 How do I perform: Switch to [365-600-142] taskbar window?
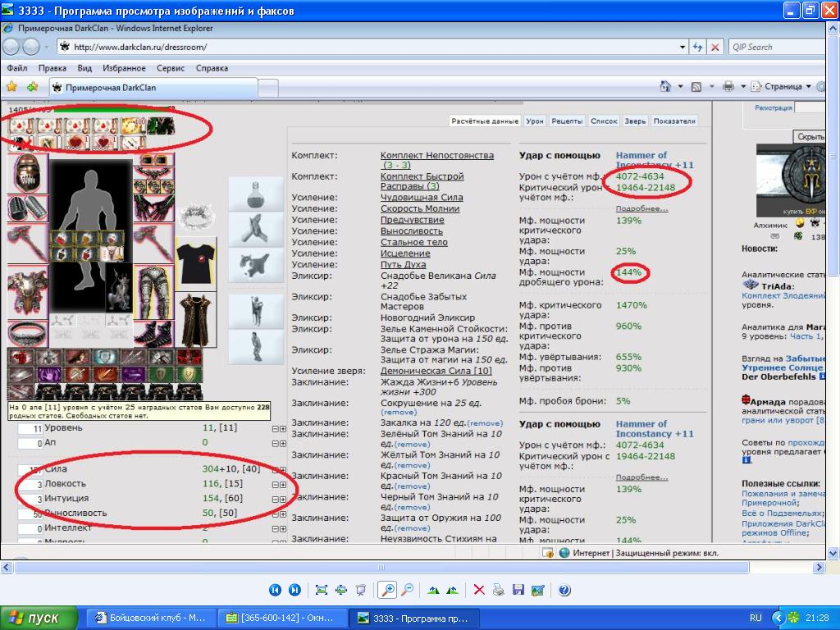(282, 619)
